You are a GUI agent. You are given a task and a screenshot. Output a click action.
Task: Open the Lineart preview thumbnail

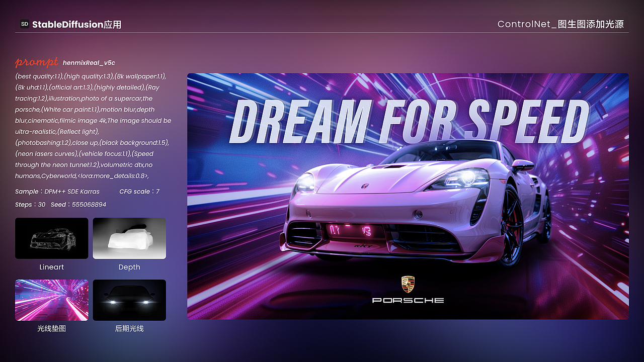(51, 238)
